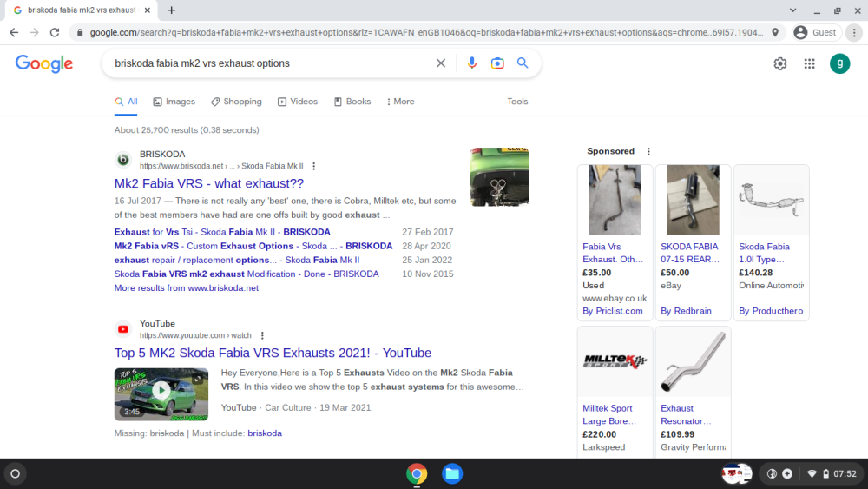Open the tab search dropdown arrow
Screen dimensions: 868x489
(792, 10)
